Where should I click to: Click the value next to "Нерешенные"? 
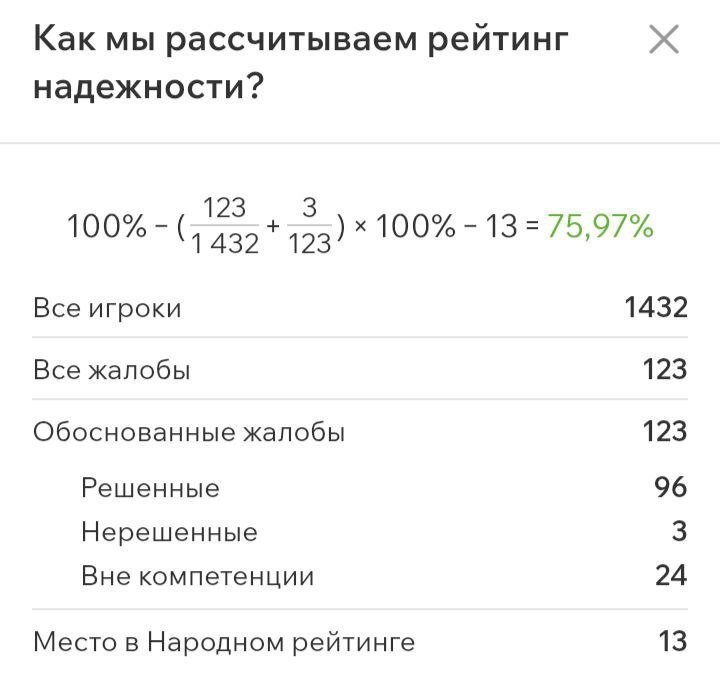(679, 532)
